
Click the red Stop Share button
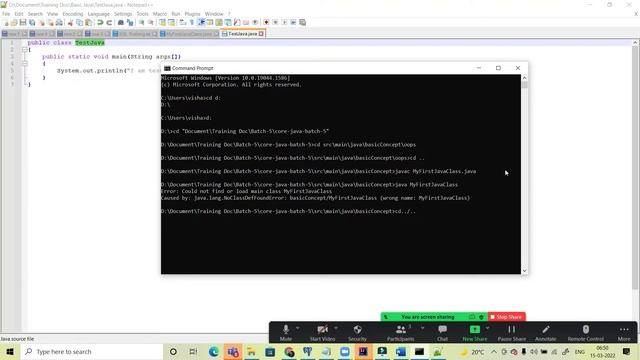(x=507, y=317)
